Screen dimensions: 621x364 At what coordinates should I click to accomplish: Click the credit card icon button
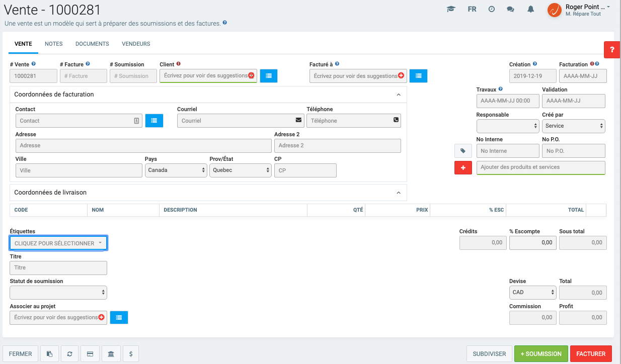click(x=90, y=354)
